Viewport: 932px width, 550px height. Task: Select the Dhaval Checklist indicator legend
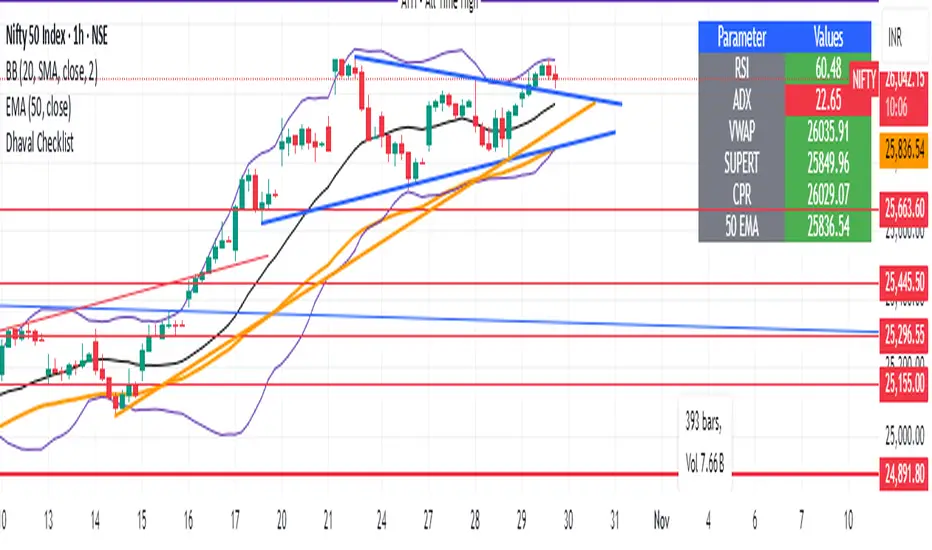coord(40,143)
